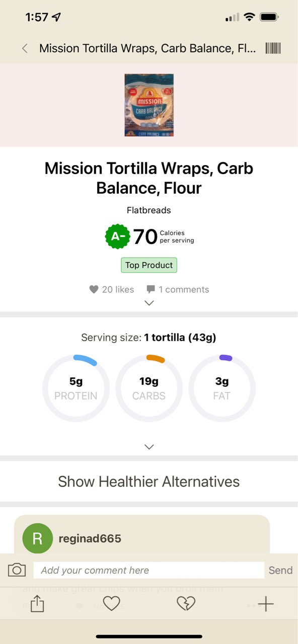Tap reginad665's avatar circle

37,538
